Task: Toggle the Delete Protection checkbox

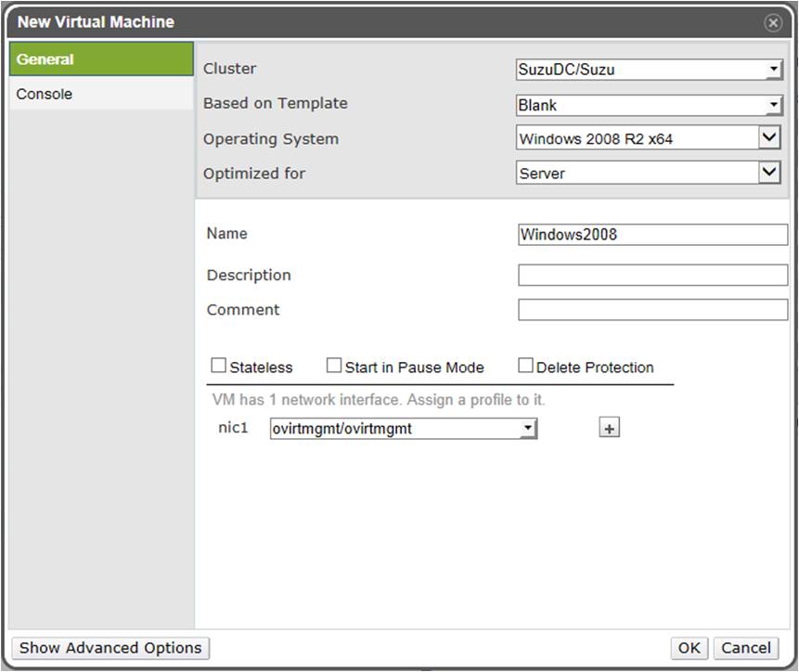Action: pyautogui.click(x=525, y=366)
